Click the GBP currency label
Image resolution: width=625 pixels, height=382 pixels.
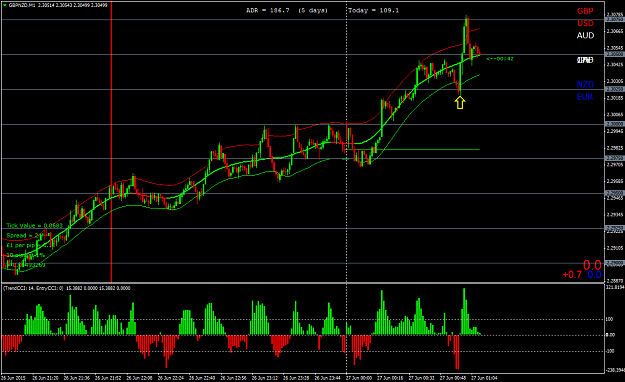585,11
